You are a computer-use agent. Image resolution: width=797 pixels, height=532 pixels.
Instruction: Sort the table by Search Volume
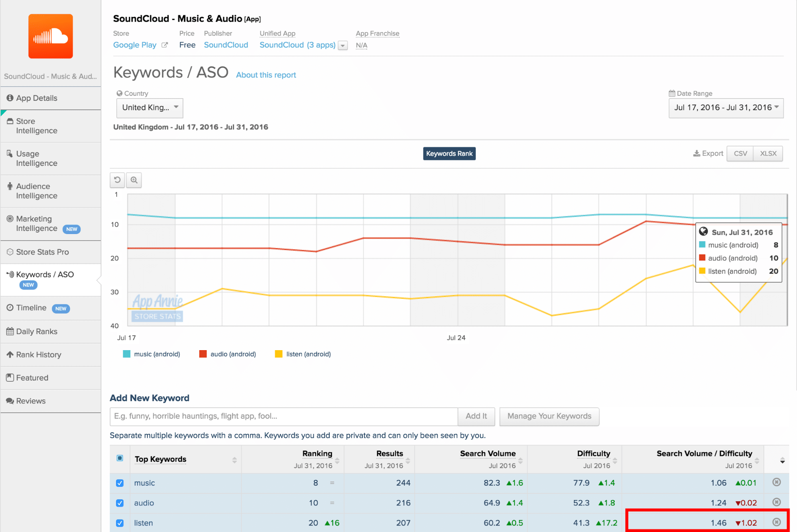coord(487,453)
